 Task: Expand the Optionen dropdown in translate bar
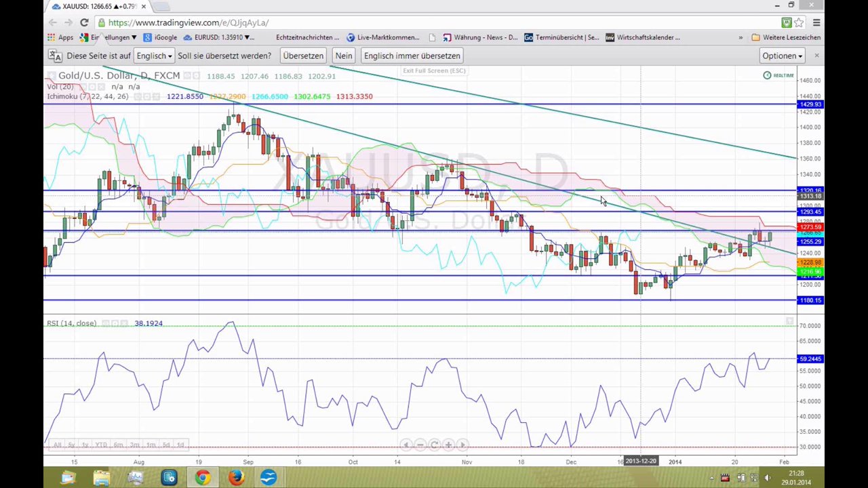[x=782, y=56]
